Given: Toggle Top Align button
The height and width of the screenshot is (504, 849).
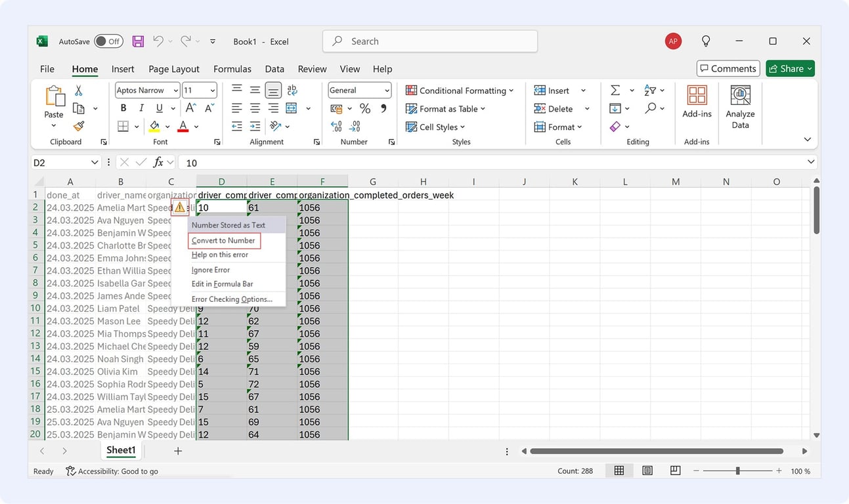Looking at the screenshot, I should (237, 90).
